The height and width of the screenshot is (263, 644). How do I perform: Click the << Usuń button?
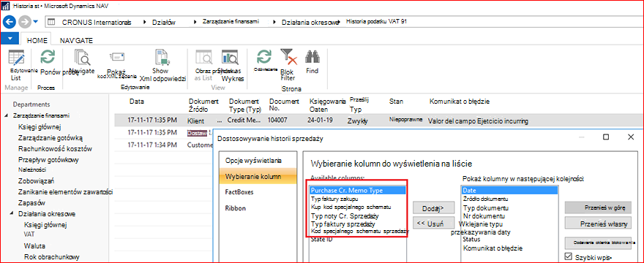click(x=433, y=223)
